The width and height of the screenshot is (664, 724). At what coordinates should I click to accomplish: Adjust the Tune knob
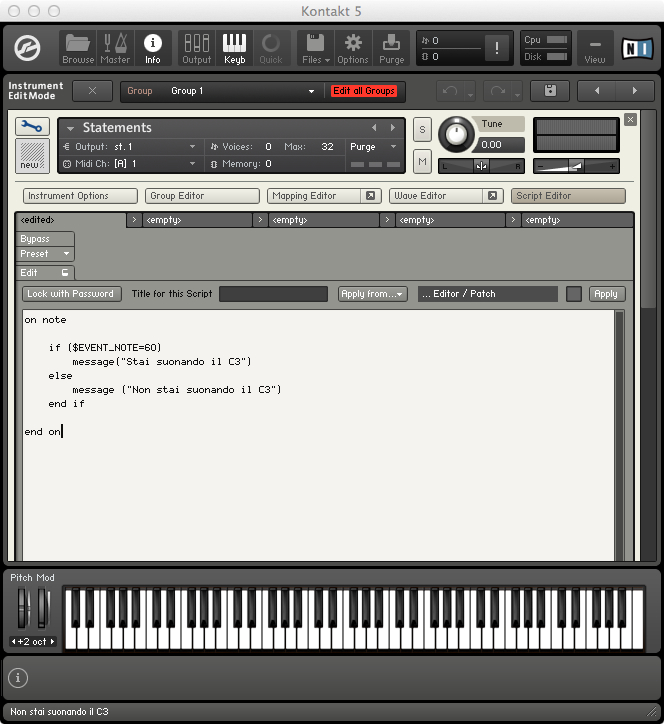[458, 134]
